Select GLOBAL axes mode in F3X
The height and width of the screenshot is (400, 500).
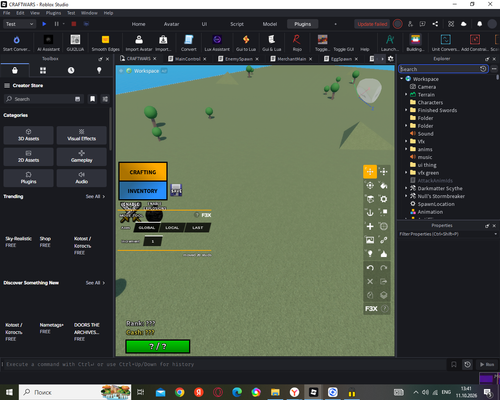pyautogui.click(x=147, y=228)
